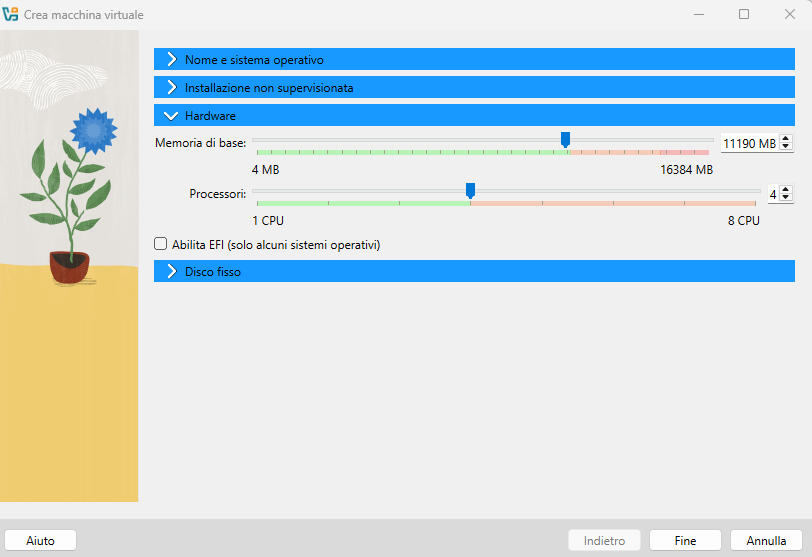Click the Memoria di base slider handle

tap(565, 139)
